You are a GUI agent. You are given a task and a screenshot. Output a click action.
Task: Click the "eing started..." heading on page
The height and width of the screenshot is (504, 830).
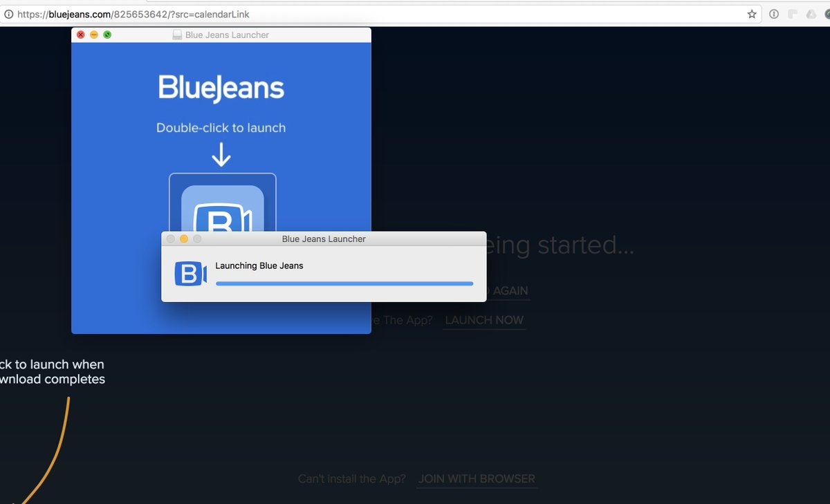point(560,245)
